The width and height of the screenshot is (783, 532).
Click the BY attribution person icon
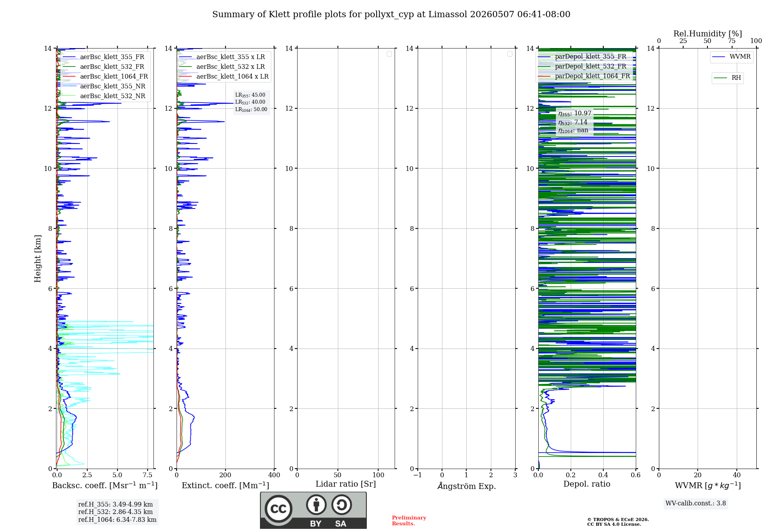click(316, 505)
